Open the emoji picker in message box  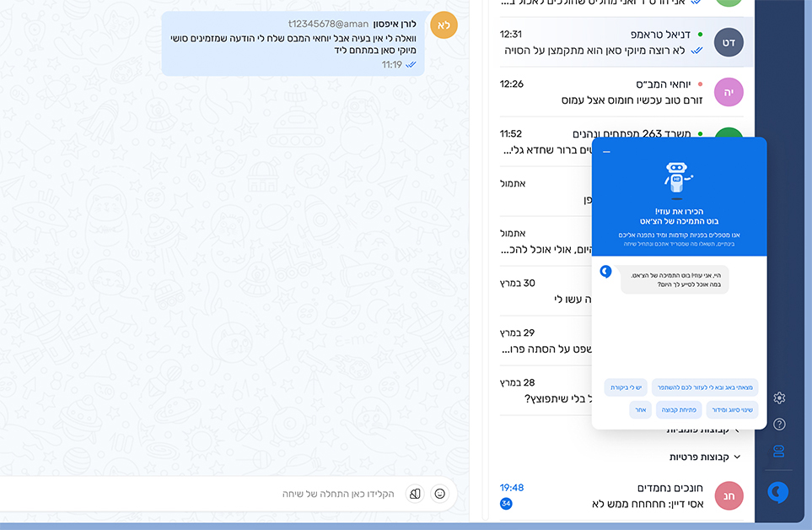[x=439, y=494]
